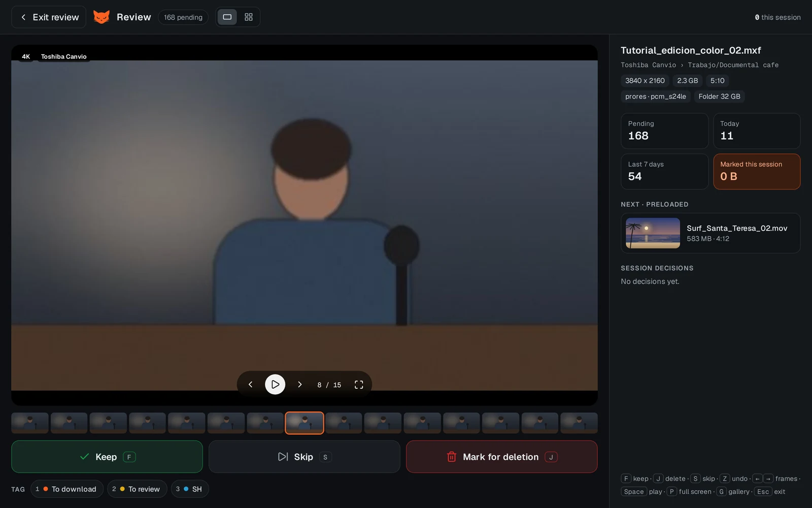
Task: Click the Toshiba Canvio breadcrumb in path
Action: coord(648,65)
